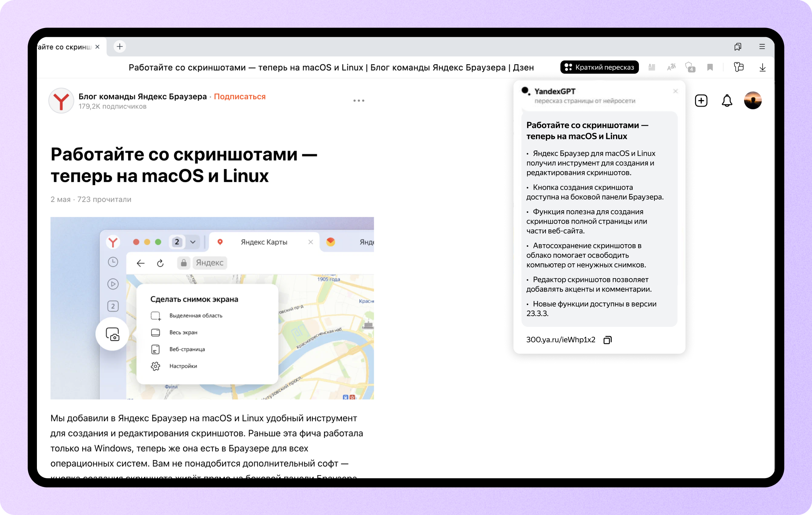Open a new tab with plus button
The width and height of the screenshot is (812, 515).
(x=120, y=46)
